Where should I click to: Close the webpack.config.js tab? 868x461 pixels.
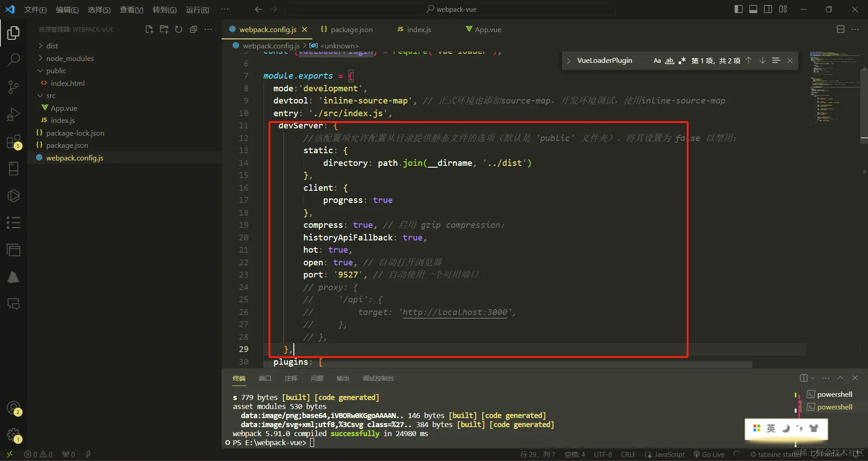pyautogui.click(x=305, y=29)
